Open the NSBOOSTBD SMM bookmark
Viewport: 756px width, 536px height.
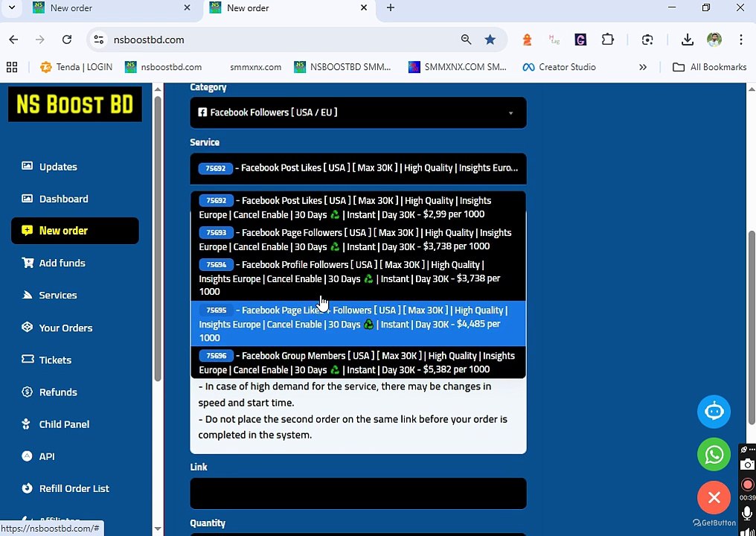(x=342, y=67)
